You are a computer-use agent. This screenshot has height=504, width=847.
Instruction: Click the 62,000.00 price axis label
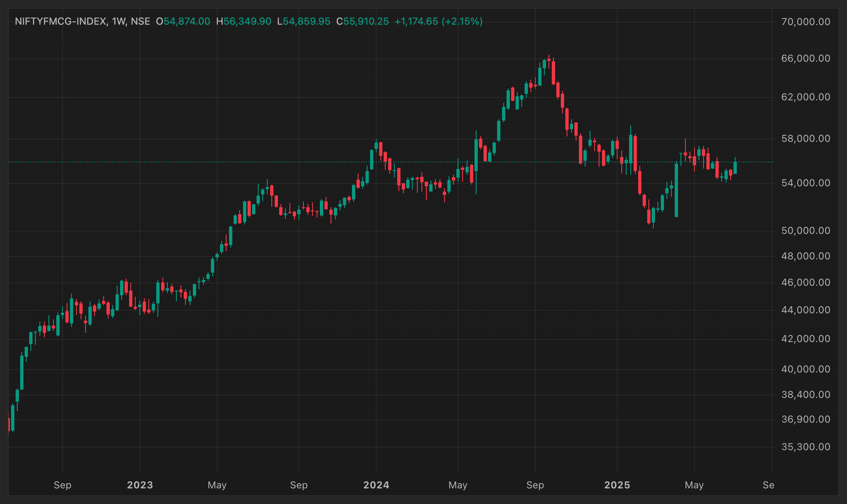point(806,97)
